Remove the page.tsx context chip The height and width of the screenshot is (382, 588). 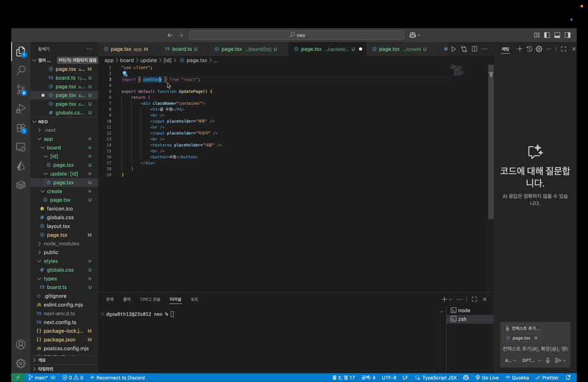point(536,338)
